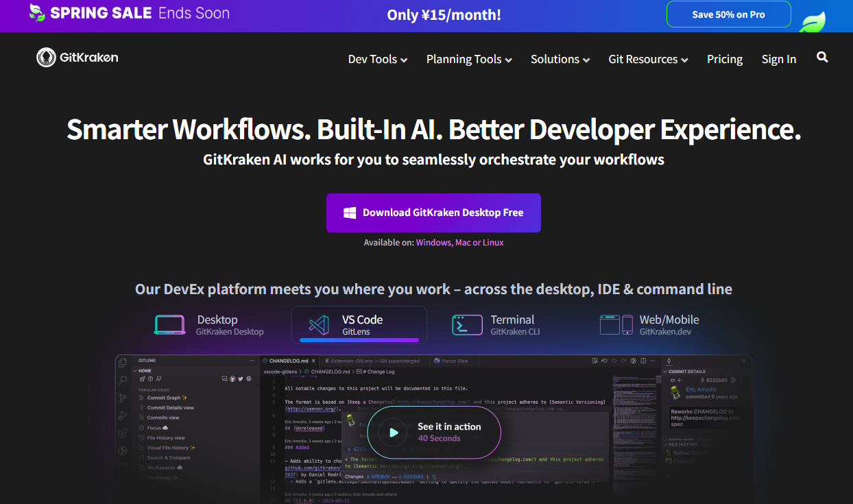
Task: Select the Web/Mobile GitKraken.dev tab
Action: click(649, 325)
